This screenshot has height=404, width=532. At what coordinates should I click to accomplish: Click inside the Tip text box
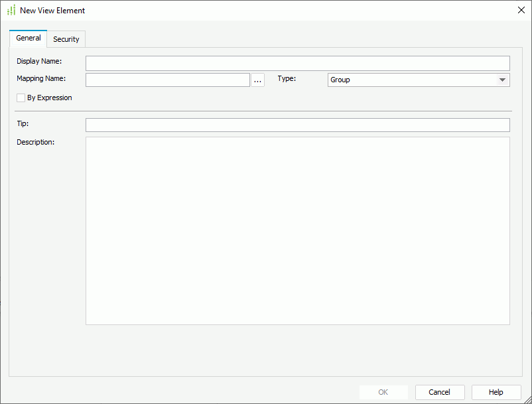click(297, 124)
